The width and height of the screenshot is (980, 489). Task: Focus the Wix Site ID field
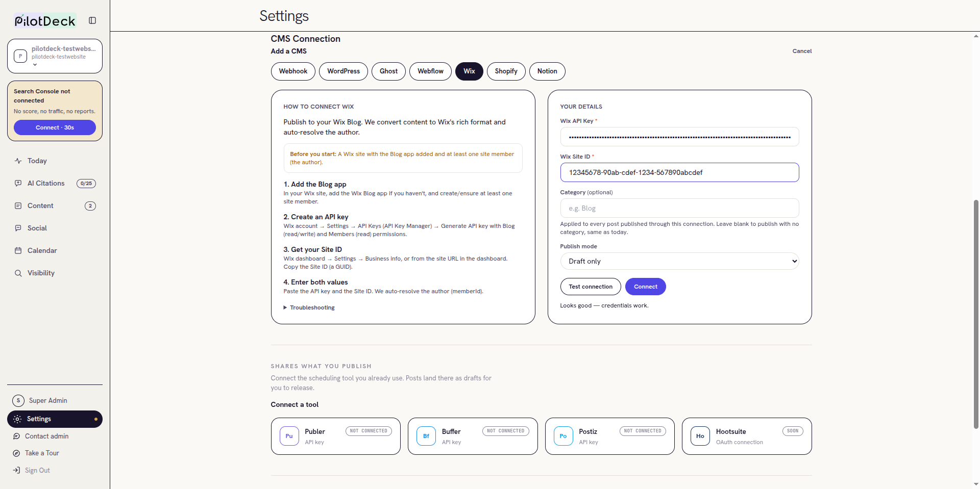coord(679,172)
